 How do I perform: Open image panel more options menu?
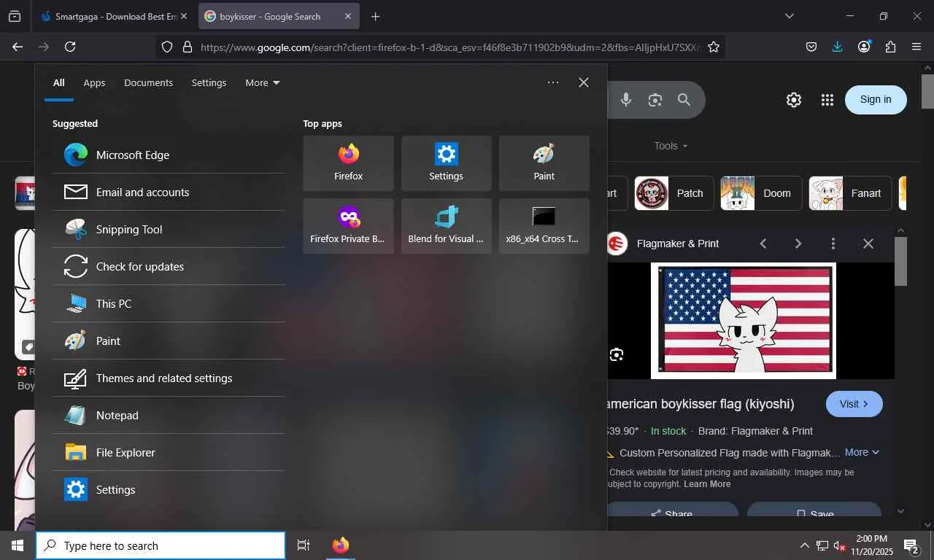(x=833, y=244)
